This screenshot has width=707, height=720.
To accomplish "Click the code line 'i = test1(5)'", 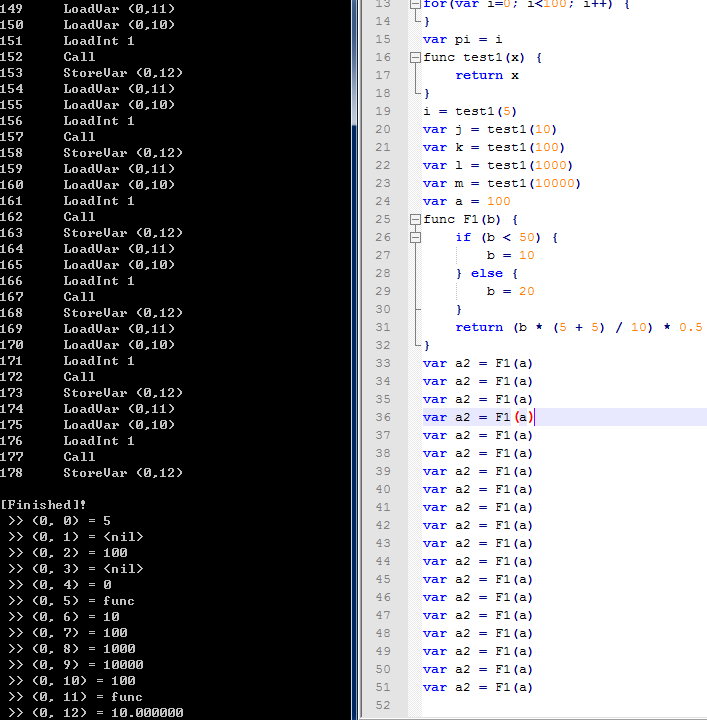I will tap(470, 111).
